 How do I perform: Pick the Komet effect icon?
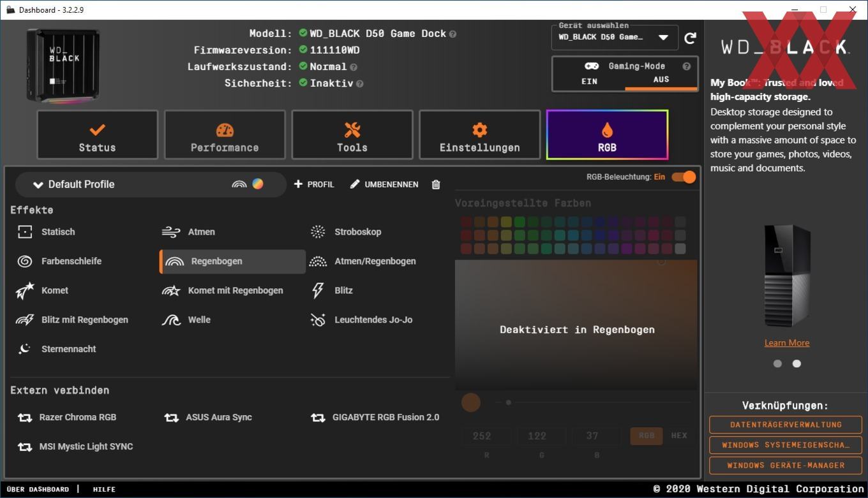pyautogui.click(x=25, y=291)
